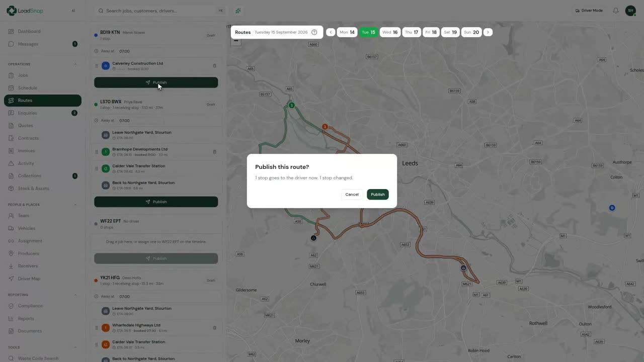Image resolution: width=644 pixels, height=362 pixels.
Task: Click drag handle beside Bramhope Developments Ltd
Action: click(x=97, y=152)
